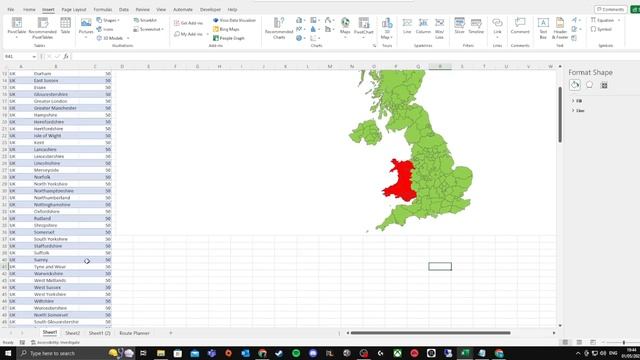The height and width of the screenshot is (360, 640).
Task: Insert a PivotTable from the ribbon
Action: point(17,28)
